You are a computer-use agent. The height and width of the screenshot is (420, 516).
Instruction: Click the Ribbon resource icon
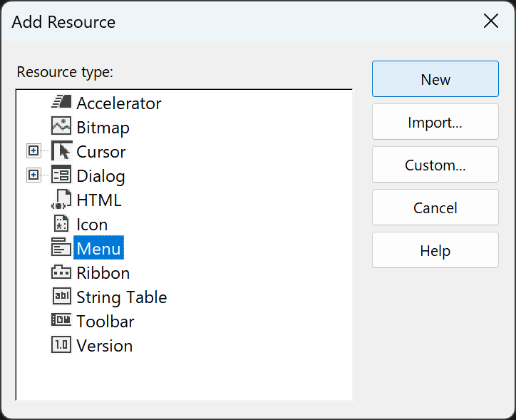(x=61, y=272)
